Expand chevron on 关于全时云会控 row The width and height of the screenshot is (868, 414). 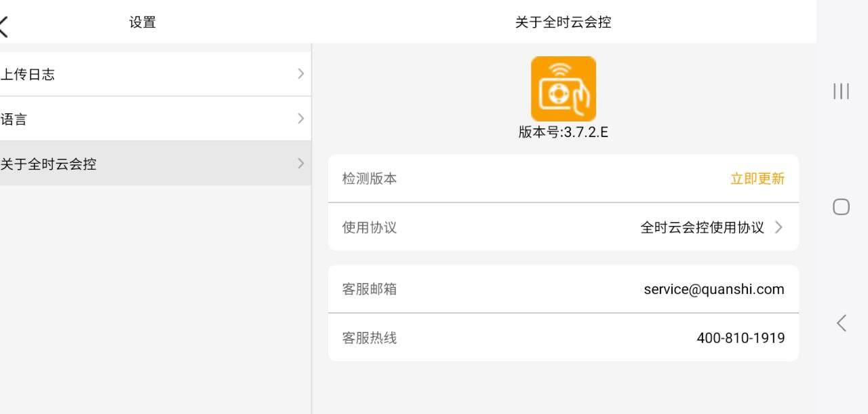coord(301,164)
